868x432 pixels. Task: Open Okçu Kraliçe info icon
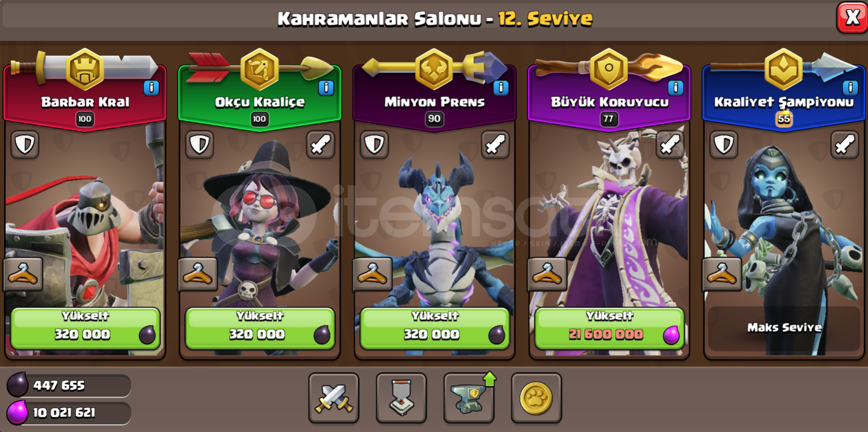tap(326, 88)
